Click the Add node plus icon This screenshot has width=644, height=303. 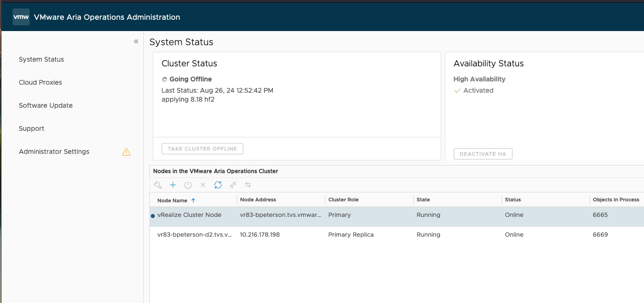coord(172,185)
